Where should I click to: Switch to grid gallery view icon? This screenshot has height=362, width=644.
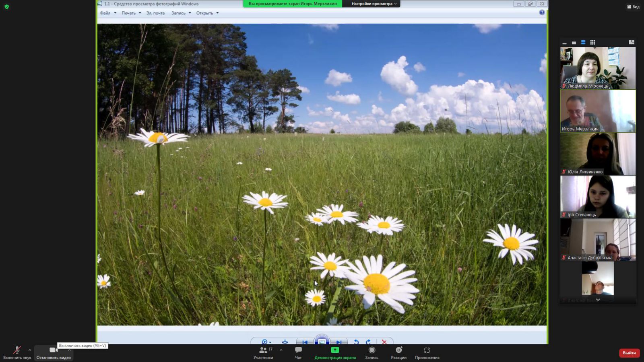pos(592,42)
